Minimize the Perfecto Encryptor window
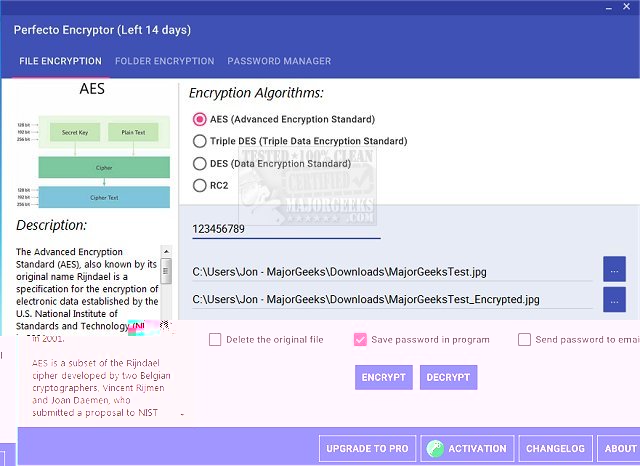640x466 pixels. [x=609, y=7]
